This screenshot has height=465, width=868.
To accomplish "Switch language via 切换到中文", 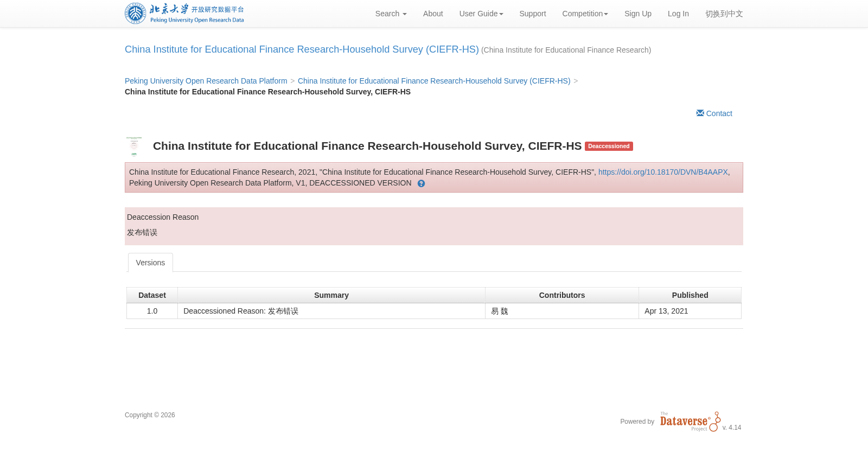I will pyautogui.click(x=724, y=14).
